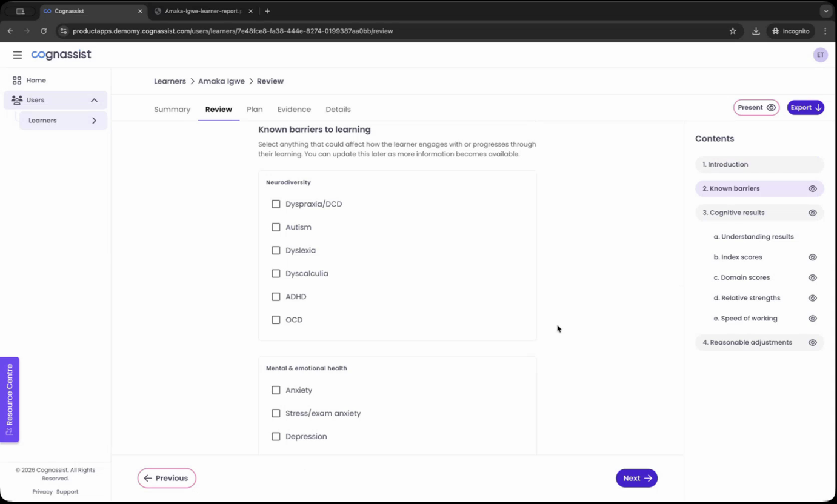
Task: Open the Details tab
Action: point(338,110)
